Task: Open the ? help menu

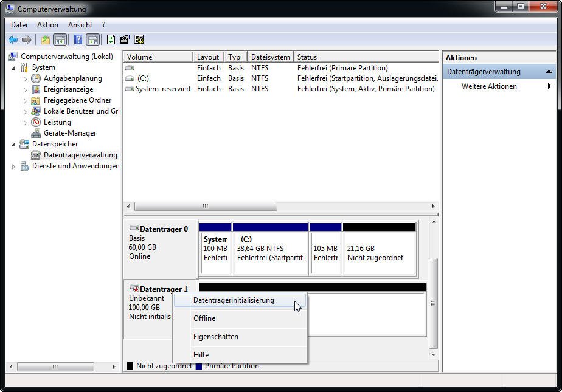Action: pyautogui.click(x=103, y=25)
